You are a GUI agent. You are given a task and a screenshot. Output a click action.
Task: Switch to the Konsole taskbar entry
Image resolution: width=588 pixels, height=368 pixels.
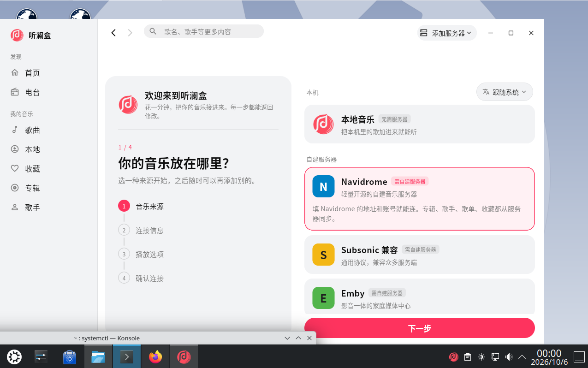click(127, 356)
